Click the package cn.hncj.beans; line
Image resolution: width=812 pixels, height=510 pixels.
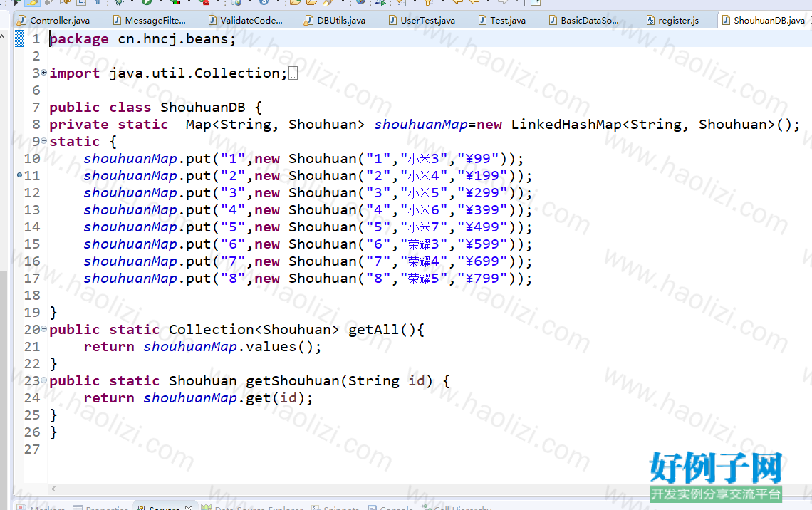click(142, 39)
